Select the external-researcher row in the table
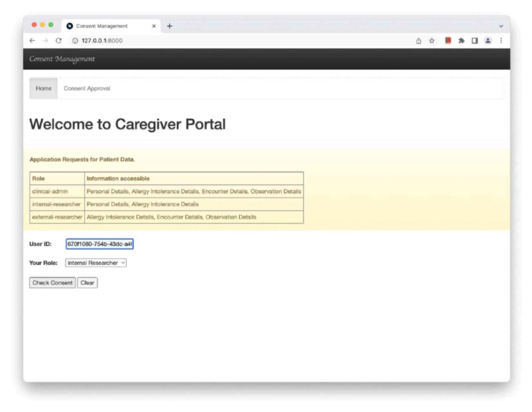 click(57, 217)
